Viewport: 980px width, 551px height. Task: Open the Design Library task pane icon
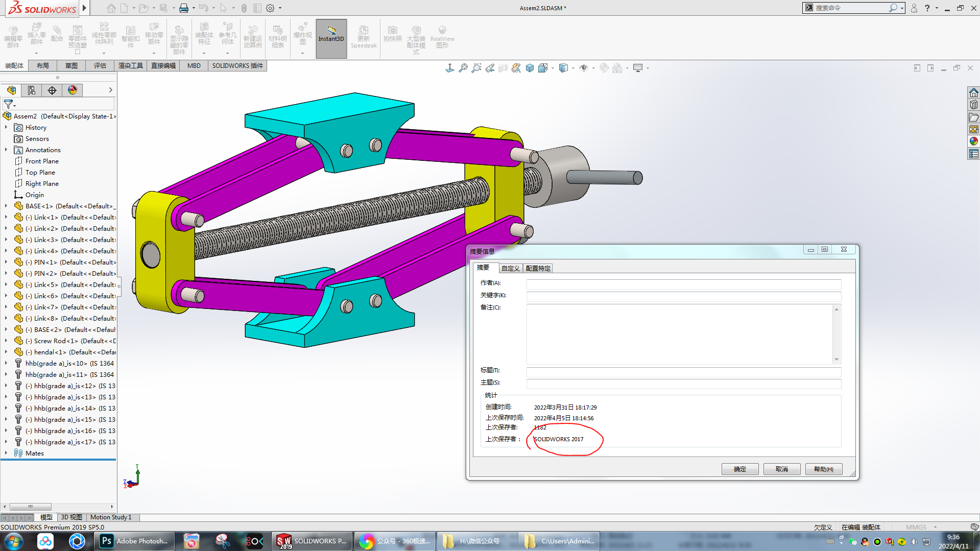click(x=973, y=105)
